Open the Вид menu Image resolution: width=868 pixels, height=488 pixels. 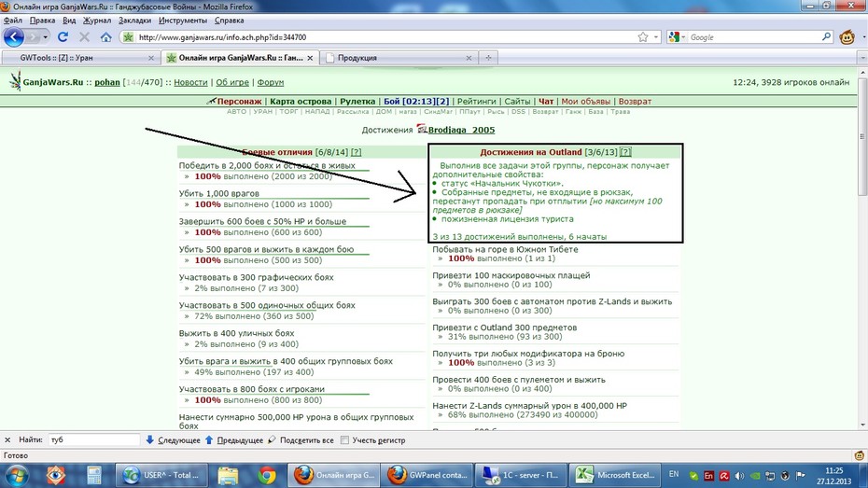click(x=69, y=21)
